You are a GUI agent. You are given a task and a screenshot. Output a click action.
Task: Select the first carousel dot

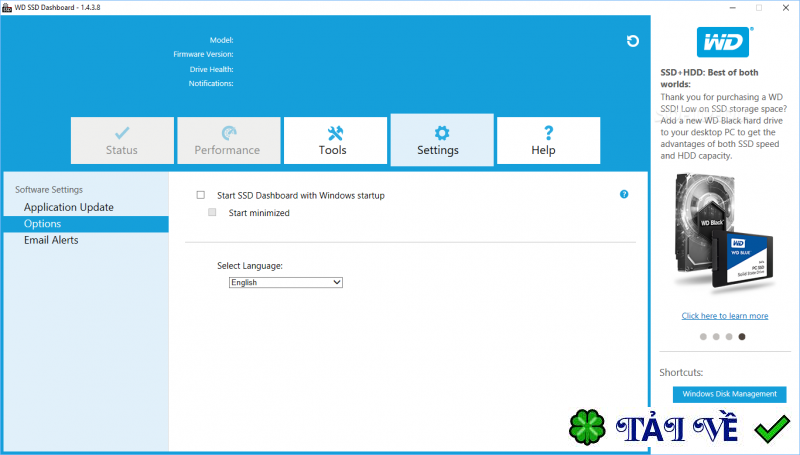coord(703,337)
